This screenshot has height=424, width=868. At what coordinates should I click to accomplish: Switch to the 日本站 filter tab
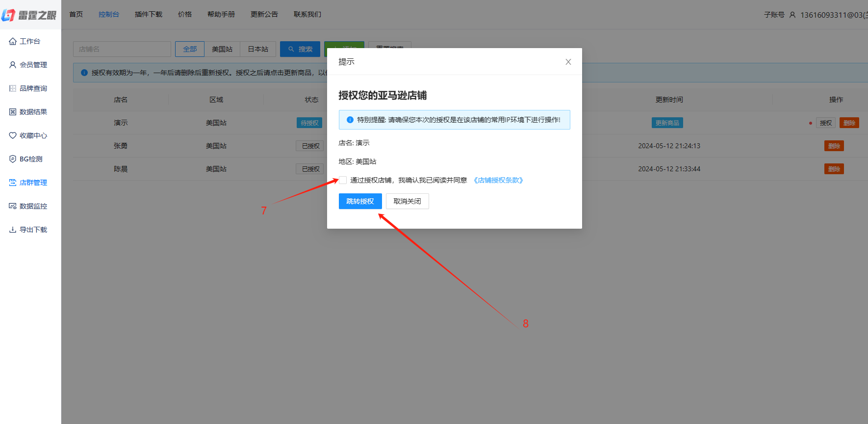coord(258,49)
